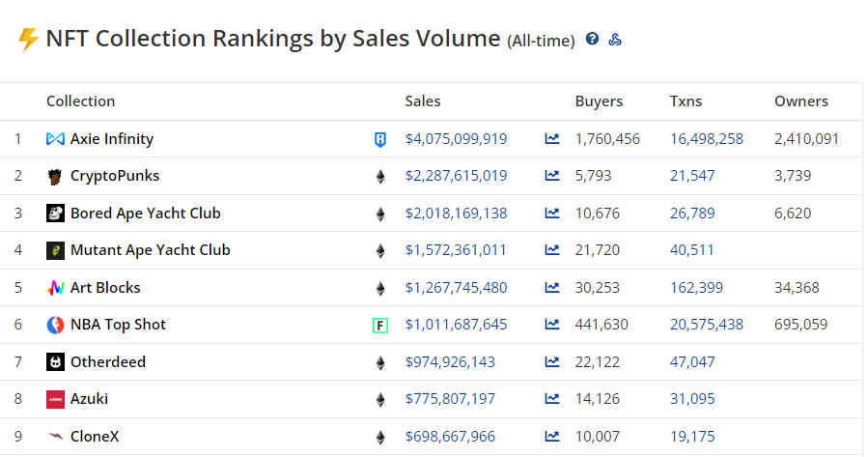
Task: Open the Azuki sales chart icon
Action: click(552, 398)
